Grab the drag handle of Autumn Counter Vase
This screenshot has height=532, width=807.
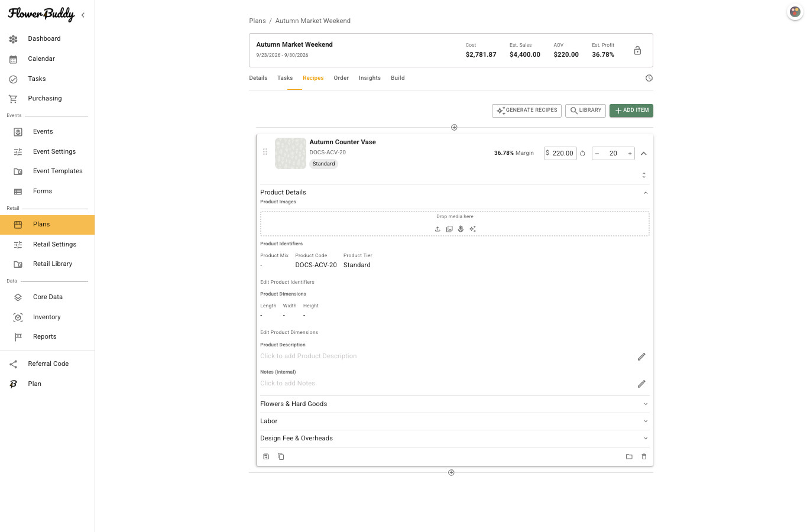point(265,151)
